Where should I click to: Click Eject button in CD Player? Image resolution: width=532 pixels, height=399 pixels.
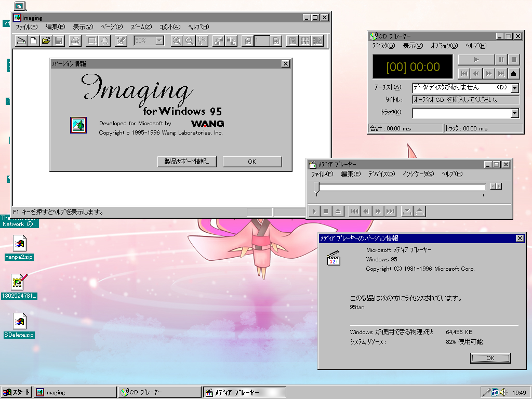(514, 74)
